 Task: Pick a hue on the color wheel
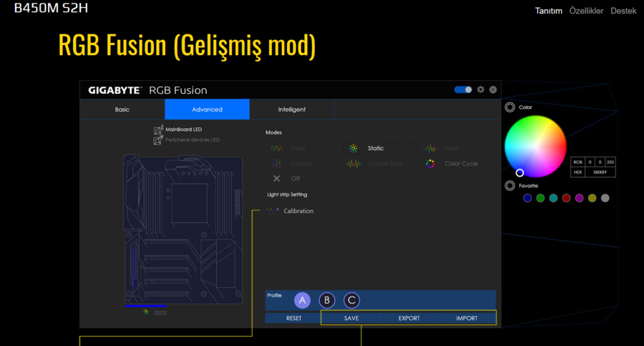[535, 146]
